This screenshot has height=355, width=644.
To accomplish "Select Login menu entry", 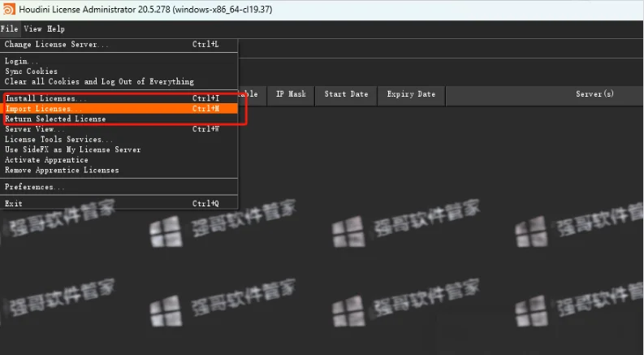I will coord(119,61).
